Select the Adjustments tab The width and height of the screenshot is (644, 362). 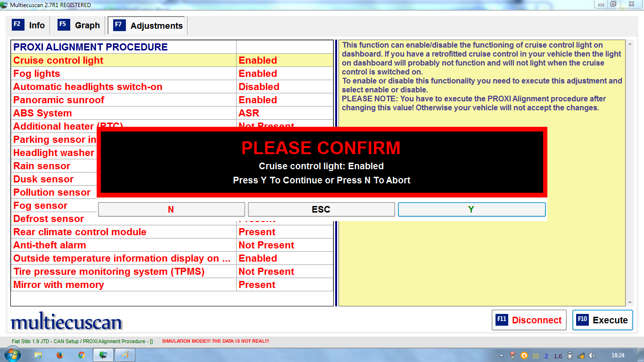pos(148,26)
